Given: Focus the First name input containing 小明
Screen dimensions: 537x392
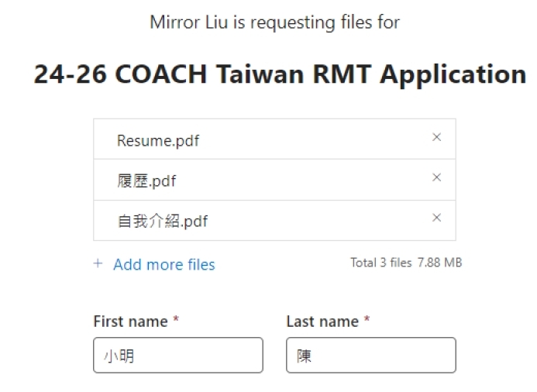Looking at the screenshot, I should coord(178,355).
